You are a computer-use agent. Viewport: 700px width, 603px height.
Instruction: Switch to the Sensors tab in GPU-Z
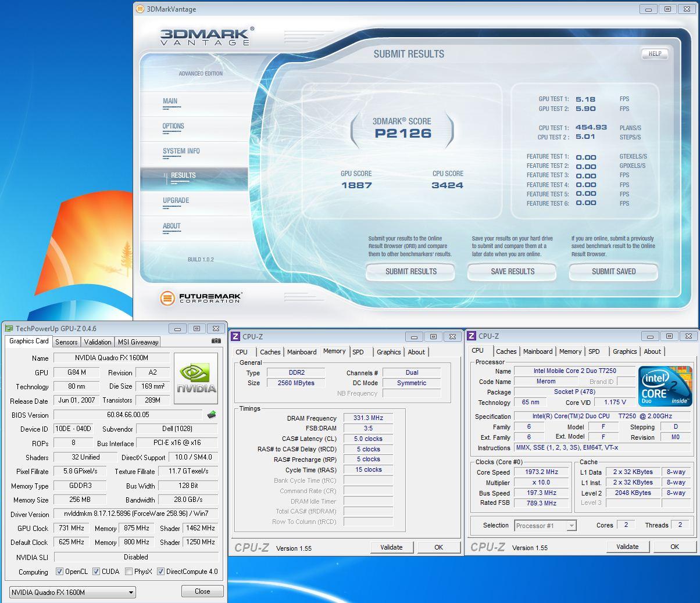click(66, 342)
